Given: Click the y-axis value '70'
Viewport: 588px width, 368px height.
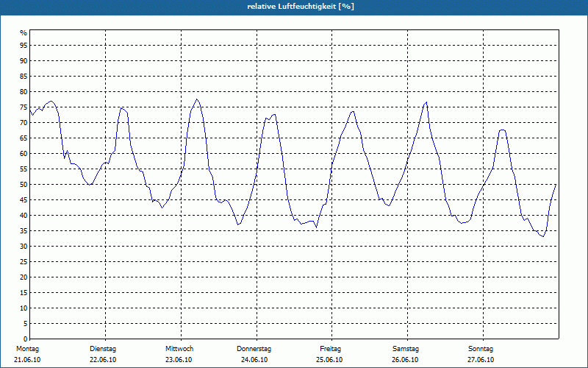Looking at the screenshot, I should point(24,122).
